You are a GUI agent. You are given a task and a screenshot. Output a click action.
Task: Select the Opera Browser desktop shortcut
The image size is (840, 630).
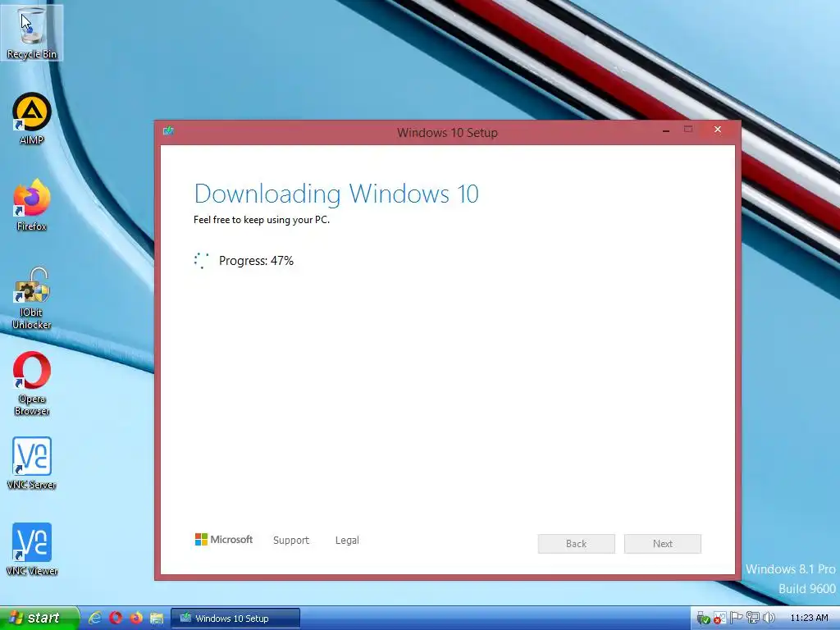pos(32,384)
